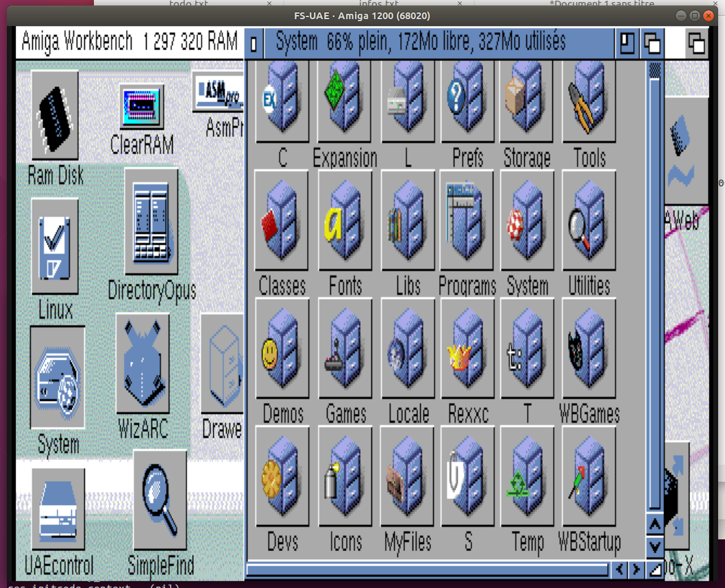Open UAEcontrol on the Workbench desktop
725x588 pixels.
tap(58, 509)
